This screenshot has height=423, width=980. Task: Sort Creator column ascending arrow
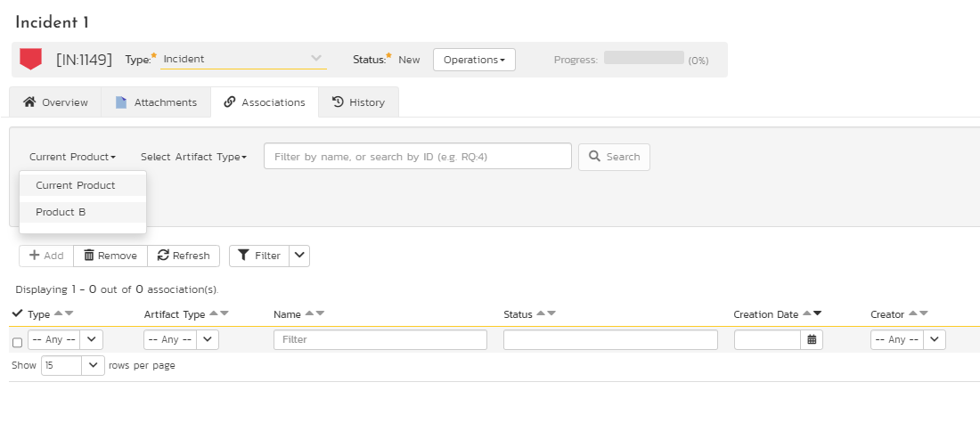coord(913,313)
